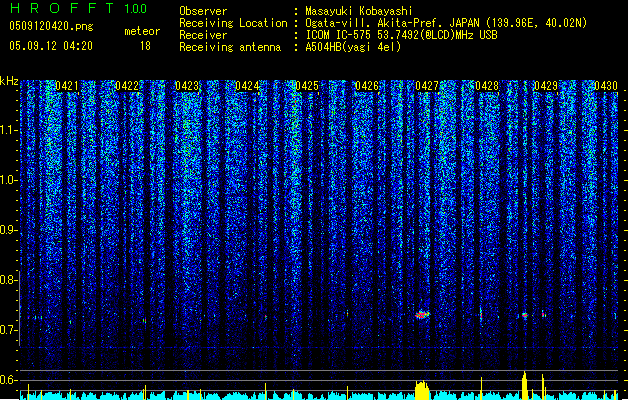Click the 'meteor' count label

[142, 31]
